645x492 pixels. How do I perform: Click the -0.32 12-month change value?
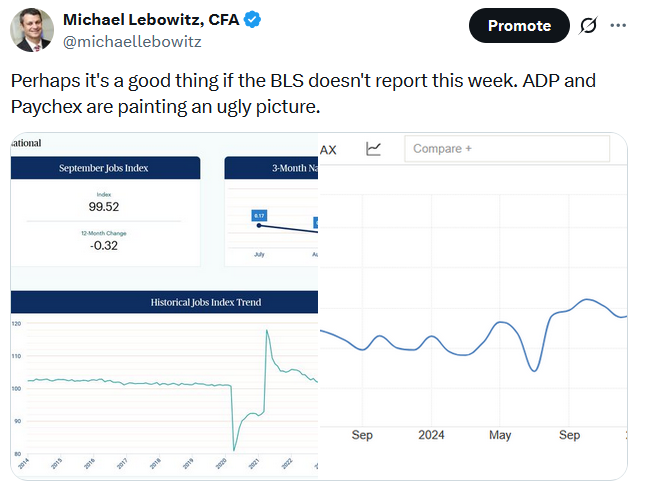tap(104, 245)
